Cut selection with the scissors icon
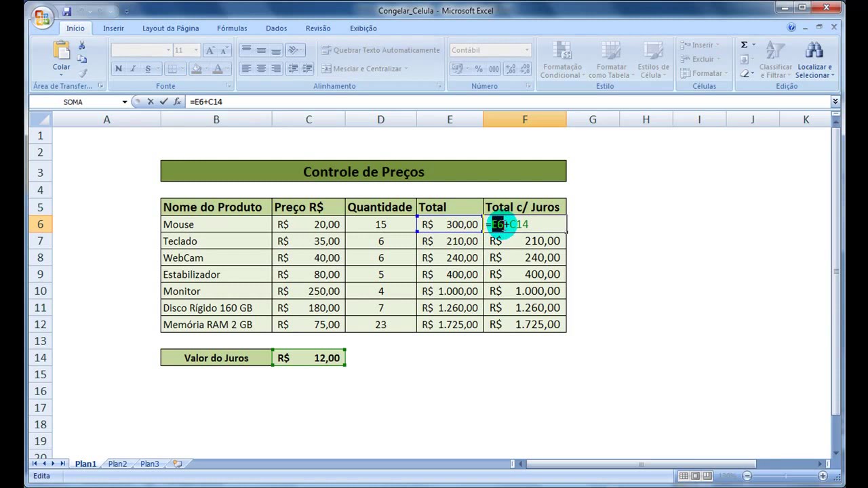 click(82, 46)
